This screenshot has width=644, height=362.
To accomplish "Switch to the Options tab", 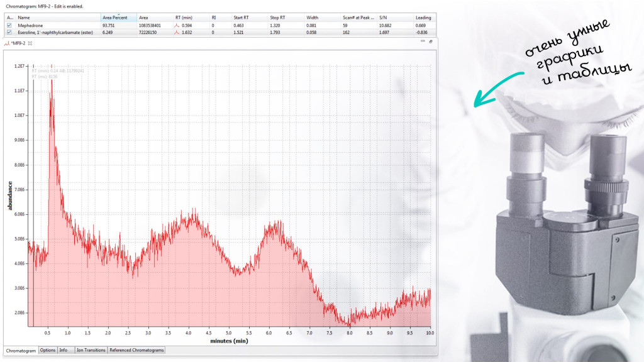I will (48, 350).
